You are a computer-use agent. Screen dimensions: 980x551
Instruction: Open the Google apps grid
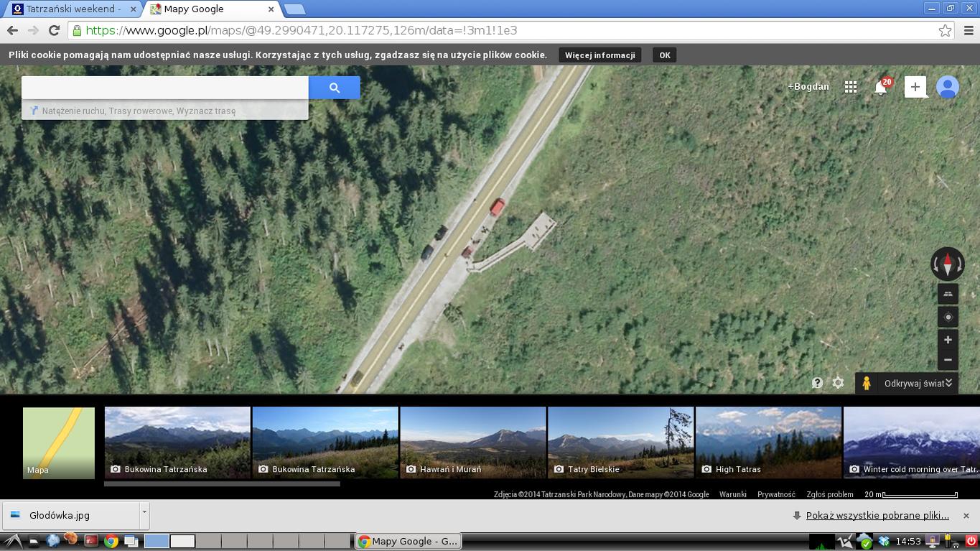point(851,87)
